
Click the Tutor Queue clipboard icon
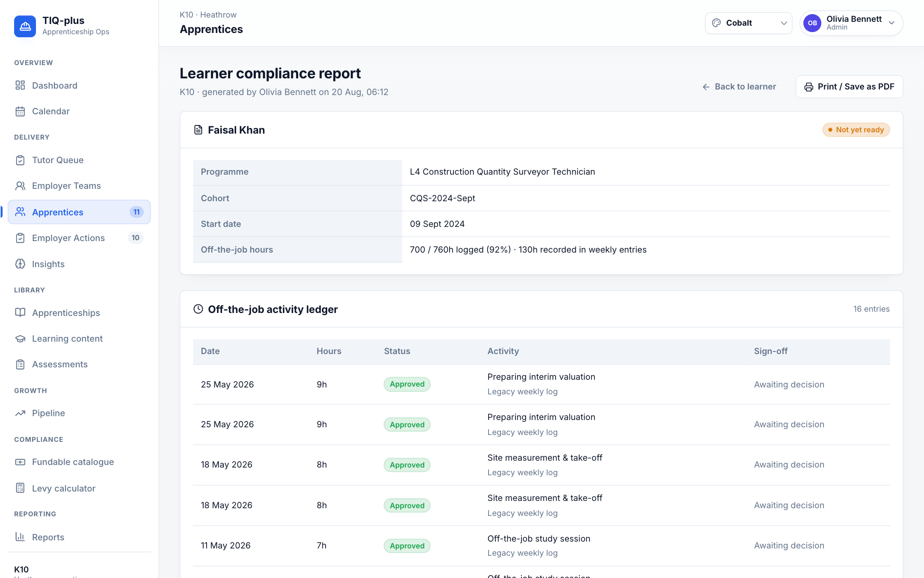coord(20,160)
